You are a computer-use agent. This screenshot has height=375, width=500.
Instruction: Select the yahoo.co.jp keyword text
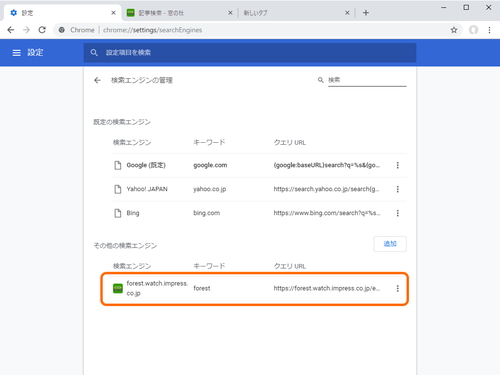(x=209, y=189)
